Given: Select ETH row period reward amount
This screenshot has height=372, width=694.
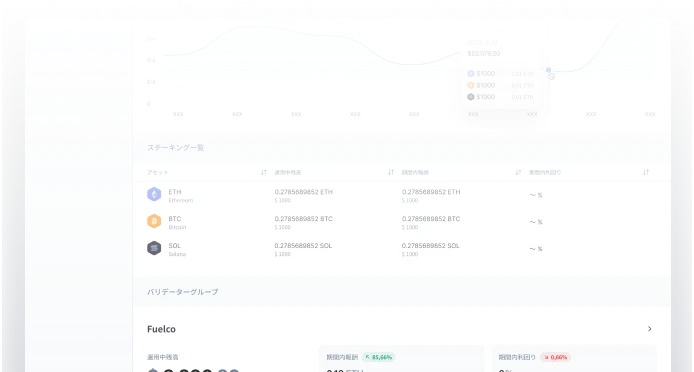Looking at the screenshot, I should [x=431, y=192].
